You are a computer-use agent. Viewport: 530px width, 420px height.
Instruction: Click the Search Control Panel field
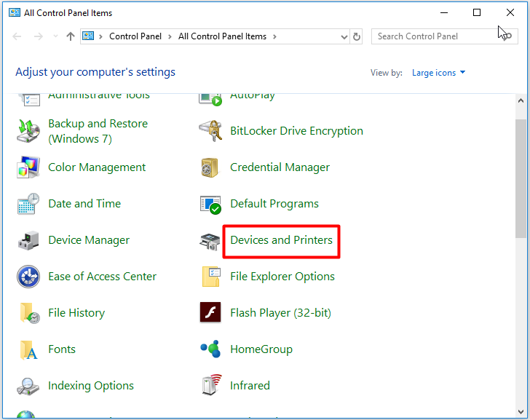coord(445,36)
